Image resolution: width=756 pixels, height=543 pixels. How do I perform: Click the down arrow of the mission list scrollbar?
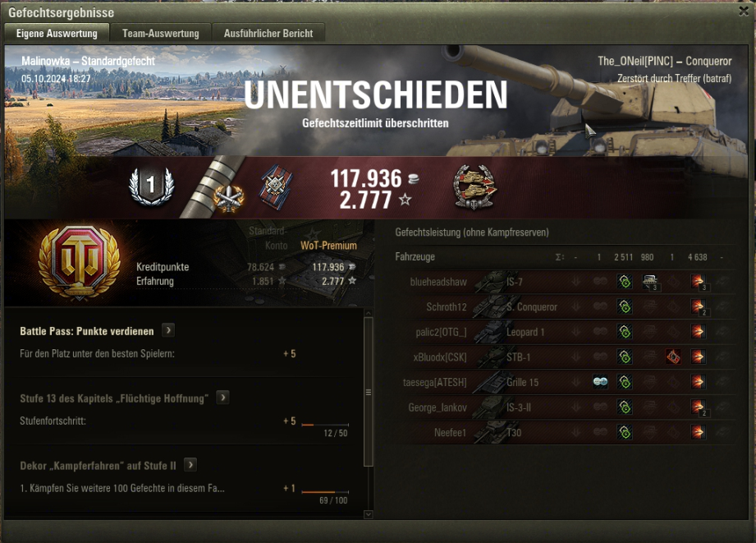tap(368, 514)
